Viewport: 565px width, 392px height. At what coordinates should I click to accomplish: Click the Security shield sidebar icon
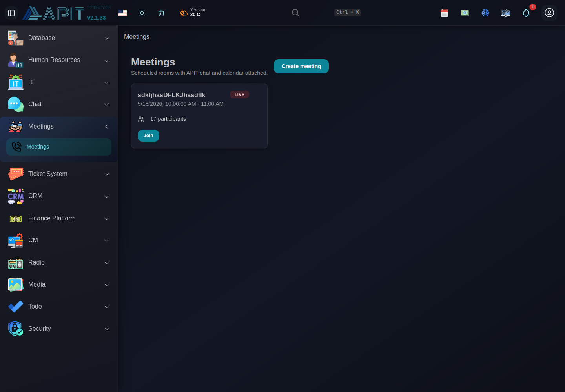(x=16, y=329)
